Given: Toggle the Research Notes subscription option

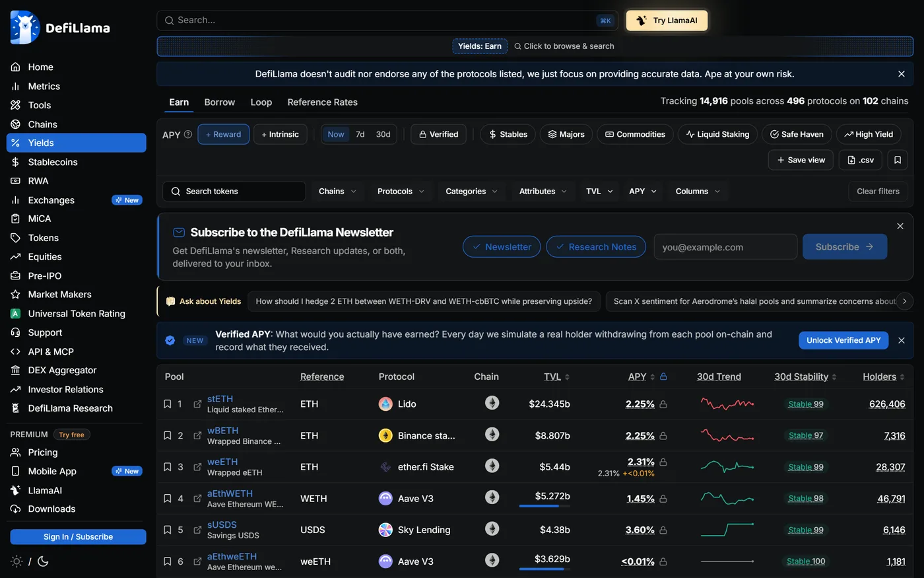Looking at the screenshot, I should 596,247.
